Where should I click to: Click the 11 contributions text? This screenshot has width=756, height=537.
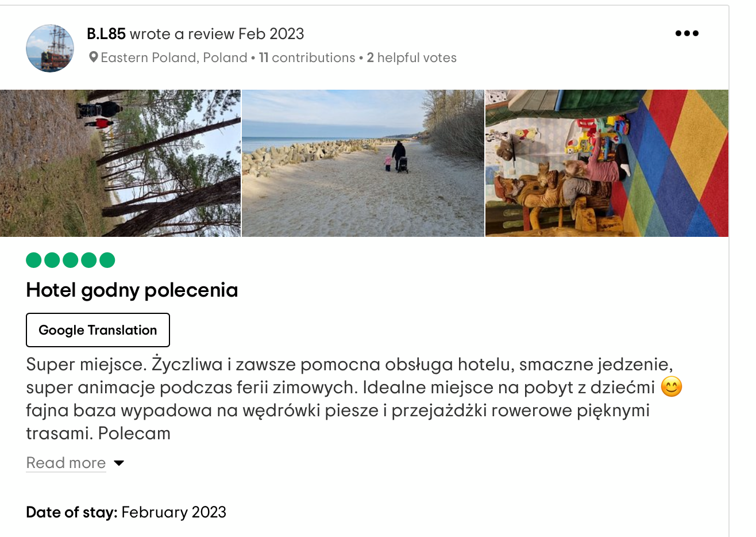(x=307, y=57)
